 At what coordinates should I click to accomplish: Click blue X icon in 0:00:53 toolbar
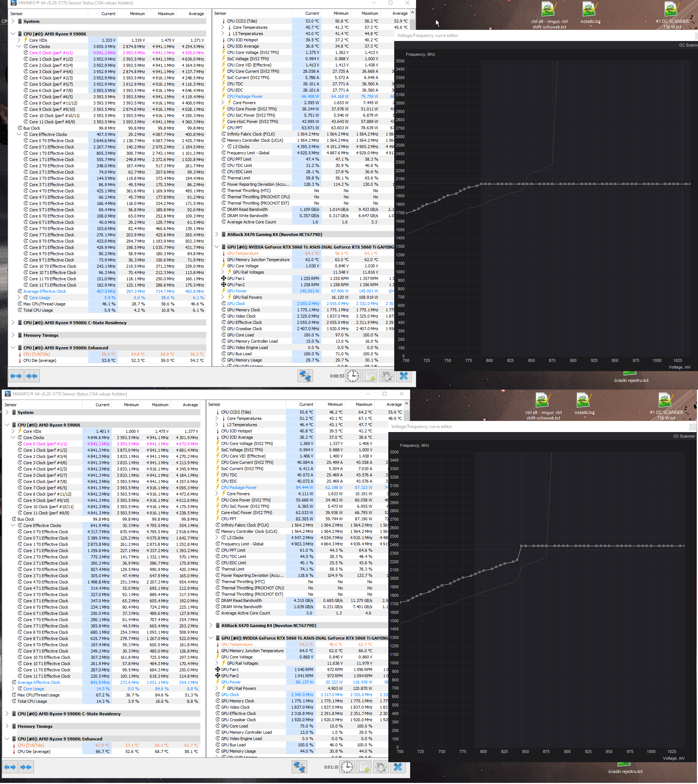(403, 376)
